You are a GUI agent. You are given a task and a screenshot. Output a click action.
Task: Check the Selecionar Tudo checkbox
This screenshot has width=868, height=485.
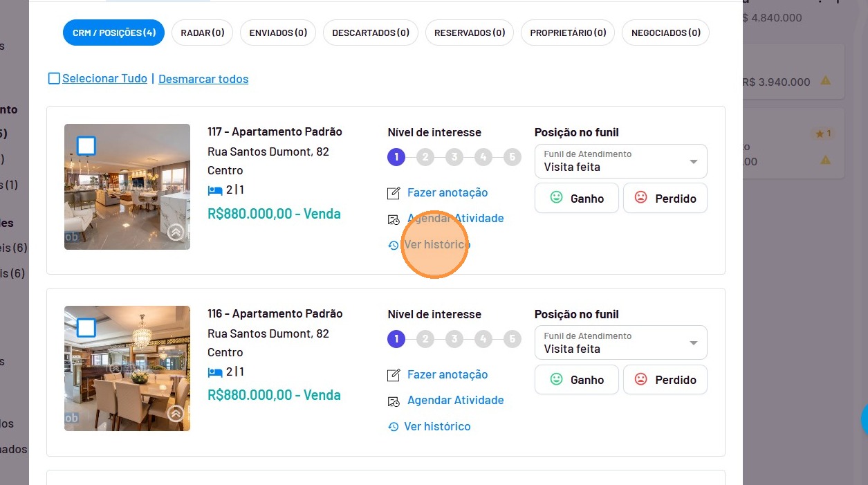[x=54, y=78]
